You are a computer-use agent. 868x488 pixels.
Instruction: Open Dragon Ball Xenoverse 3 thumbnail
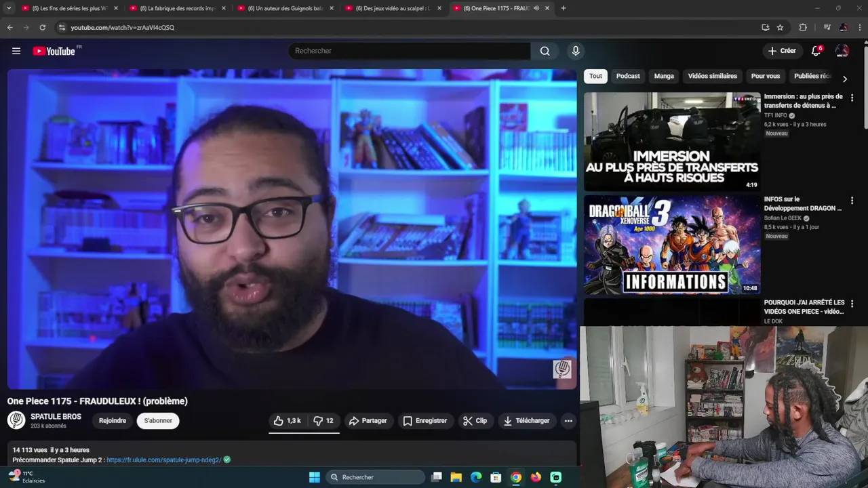coord(672,245)
